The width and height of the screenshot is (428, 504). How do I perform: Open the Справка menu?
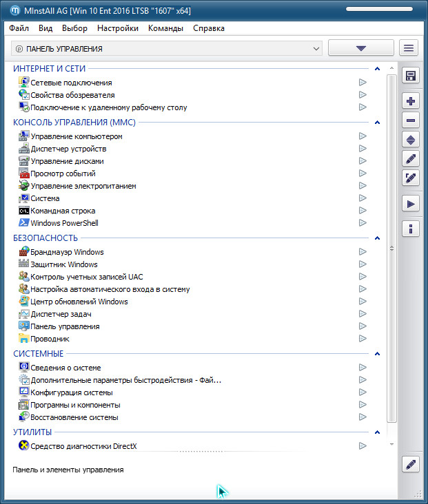point(209,28)
